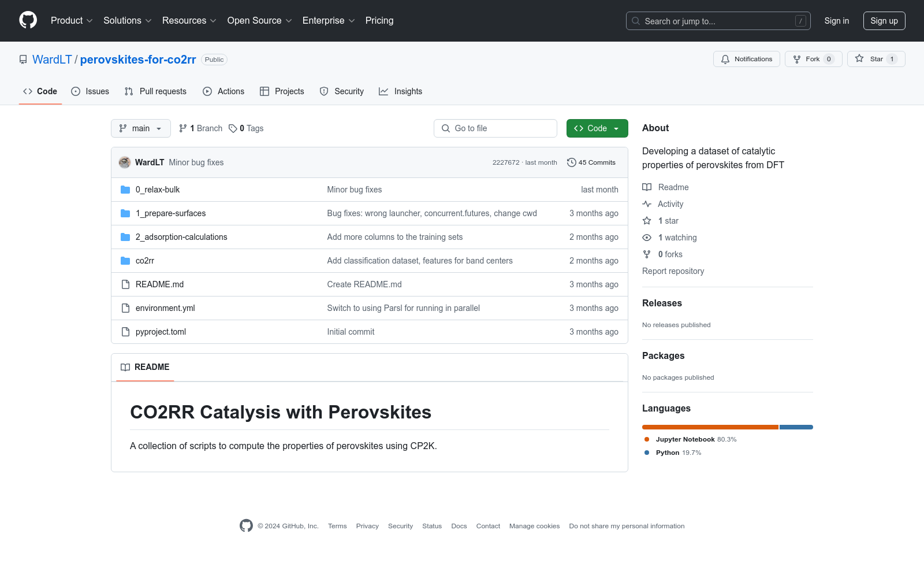The height and width of the screenshot is (578, 924).
Task: Open Python 19.7% language link
Action: click(673, 453)
